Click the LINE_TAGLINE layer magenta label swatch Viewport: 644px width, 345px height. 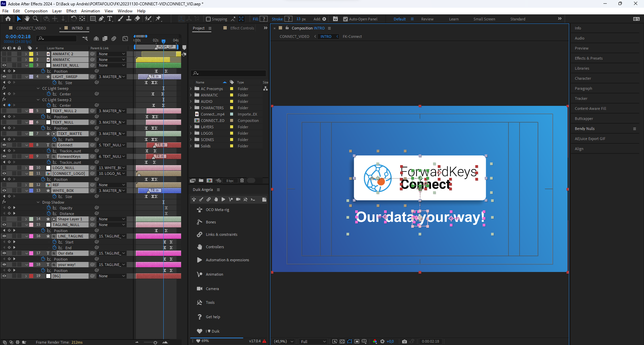pos(31,236)
